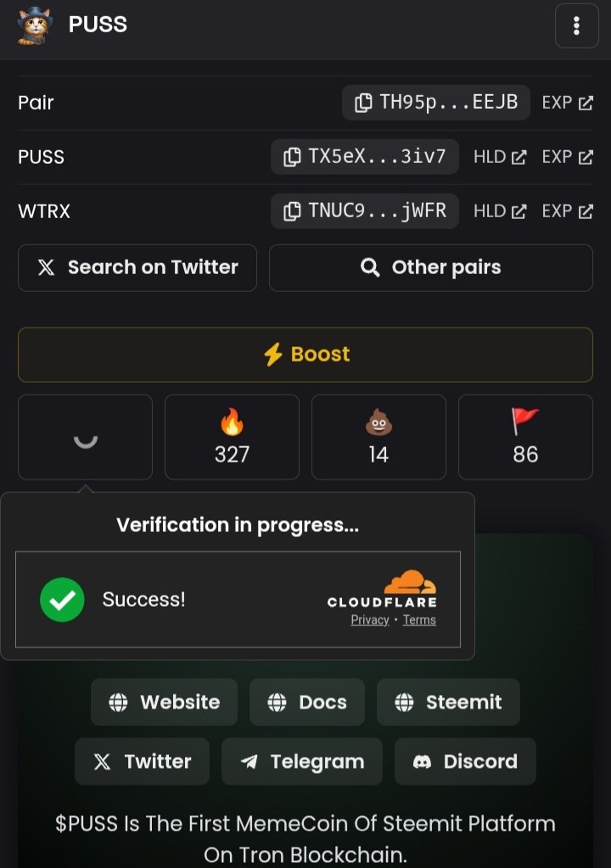The width and height of the screenshot is (611, 868).
Task: Vote with the poop reaction
Action: (x=378, y=437)
